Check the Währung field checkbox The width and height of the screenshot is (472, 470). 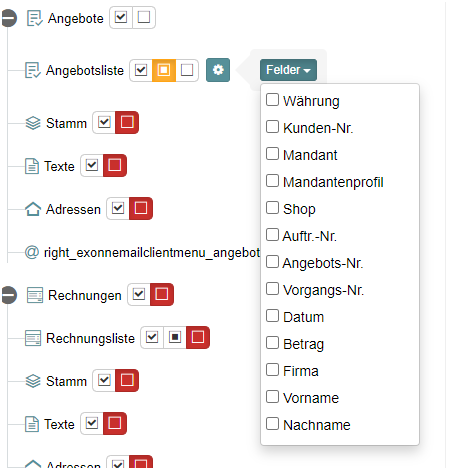click(x=272, y=100)
